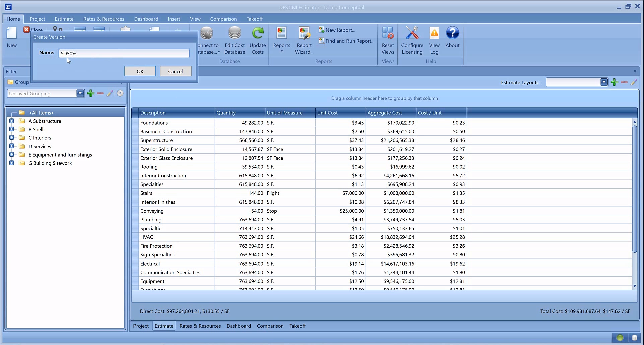Open Edit Cost Database tool
The width and height of the screenshot is (644, 345).
(x=234, y=34)
